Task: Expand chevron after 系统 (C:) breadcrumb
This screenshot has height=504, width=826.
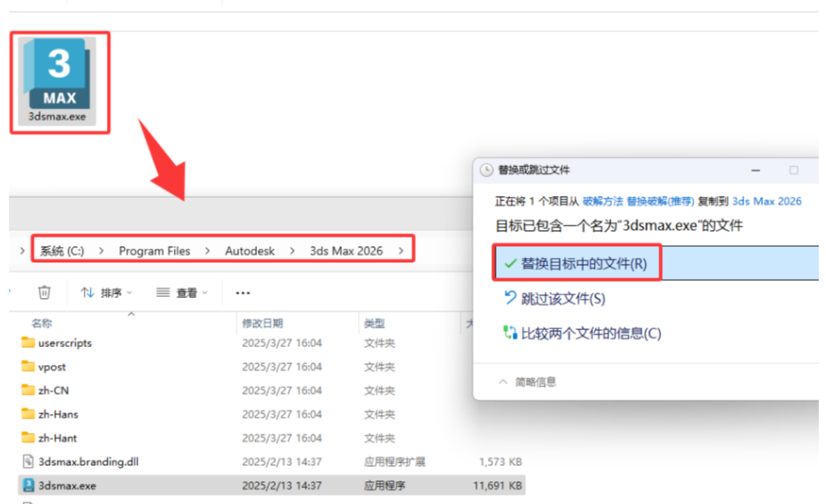Action: click(x=101, y=252)
